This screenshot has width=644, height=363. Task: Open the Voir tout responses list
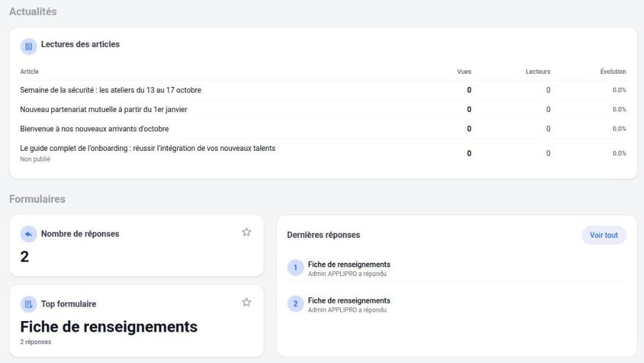coord(604,235)
